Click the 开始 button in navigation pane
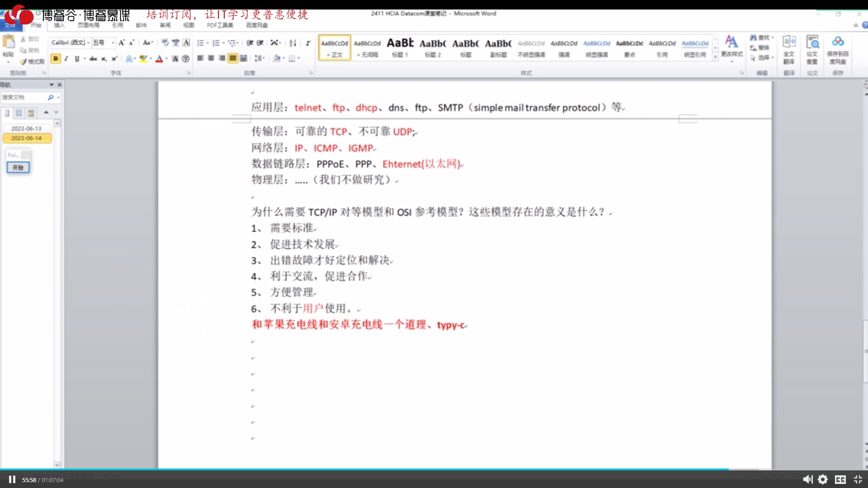 coord(18,167)
